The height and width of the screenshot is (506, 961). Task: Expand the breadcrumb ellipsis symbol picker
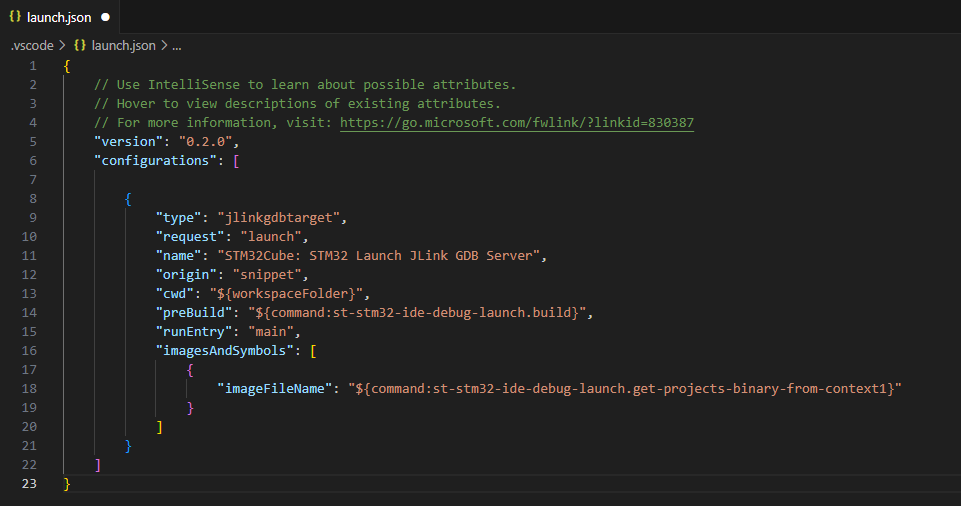click(x=176, y=45)
